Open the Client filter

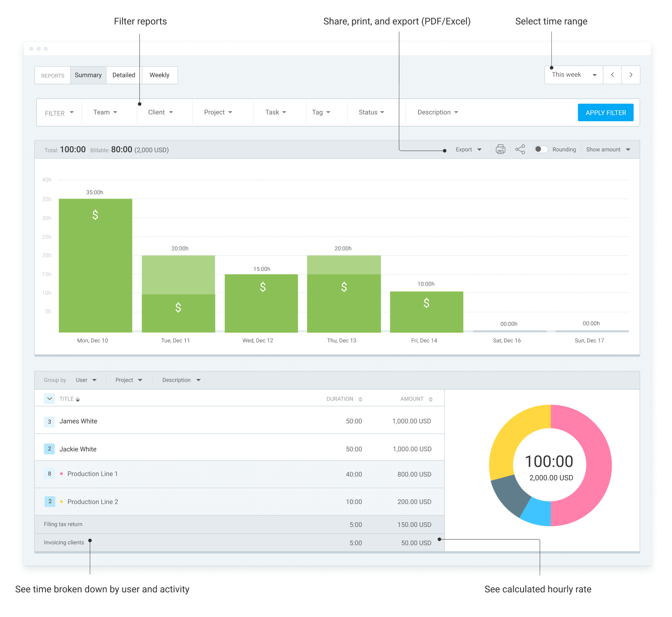click(160, 112)
